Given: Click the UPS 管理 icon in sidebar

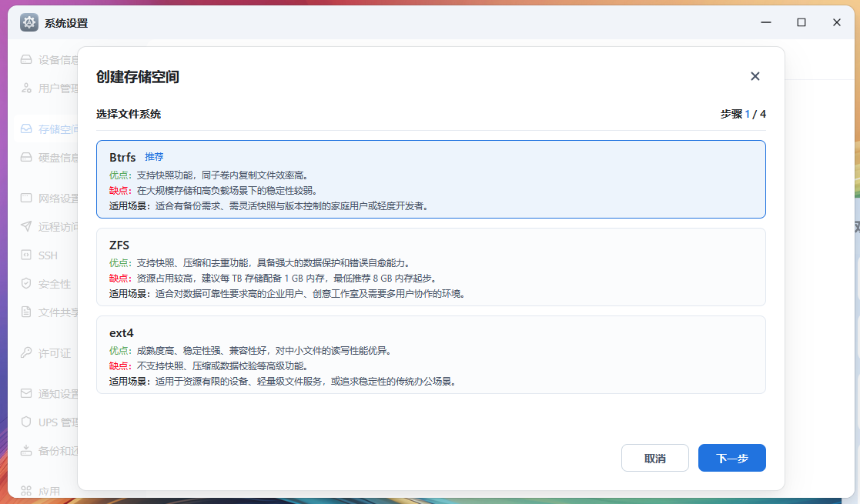Looking at the screenshot, I should 28,422.
